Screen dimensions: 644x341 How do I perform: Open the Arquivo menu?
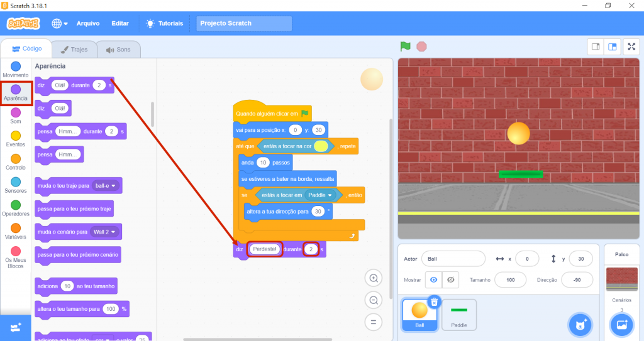tap(88, 23)
